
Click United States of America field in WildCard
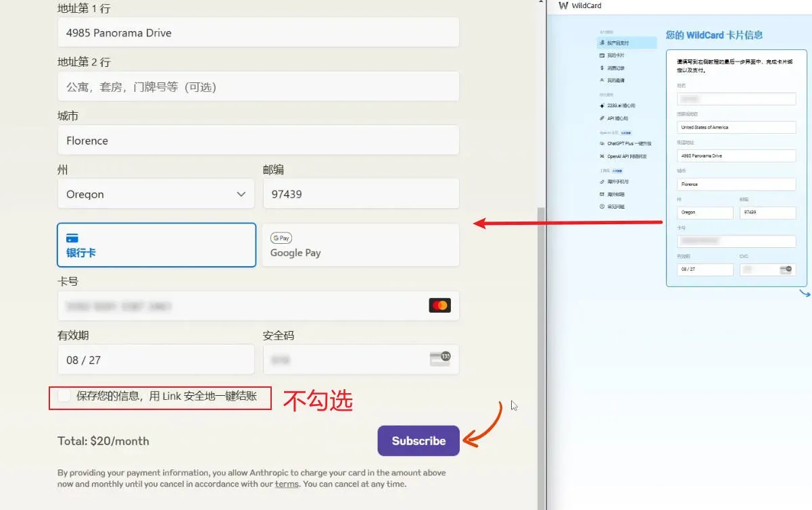[736, 127]
